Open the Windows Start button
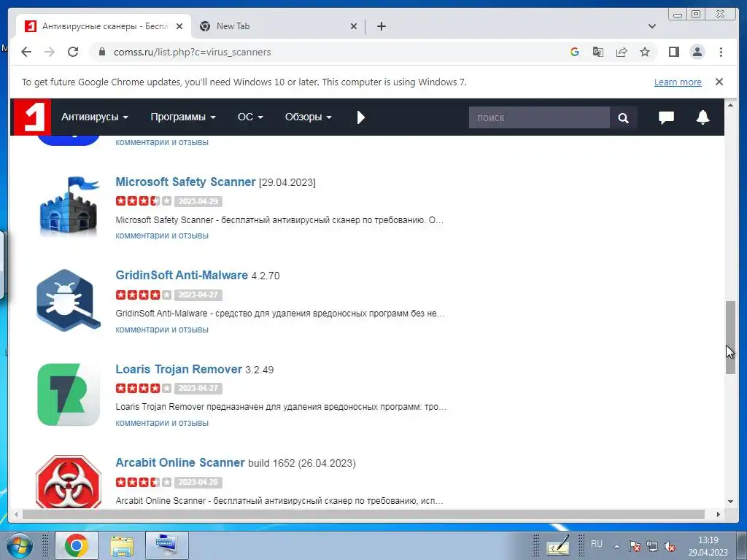The width and height of the screenshot is (747, 560). tap(19, 545)
